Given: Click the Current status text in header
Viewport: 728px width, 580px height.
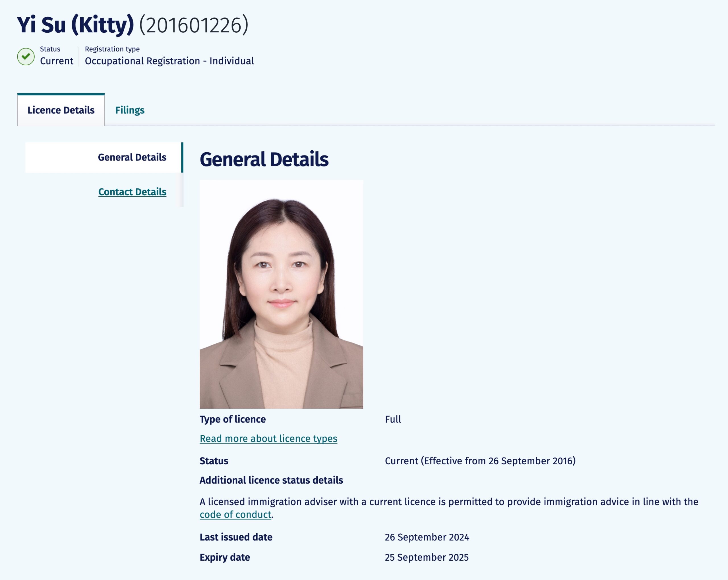Looking at the screenshot, I should 56,61.
